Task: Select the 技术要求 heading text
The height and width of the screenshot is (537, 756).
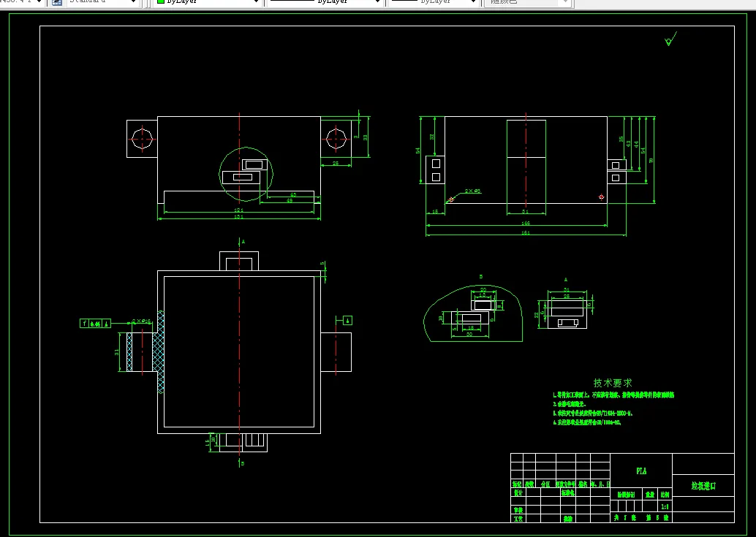Action: 612,383
